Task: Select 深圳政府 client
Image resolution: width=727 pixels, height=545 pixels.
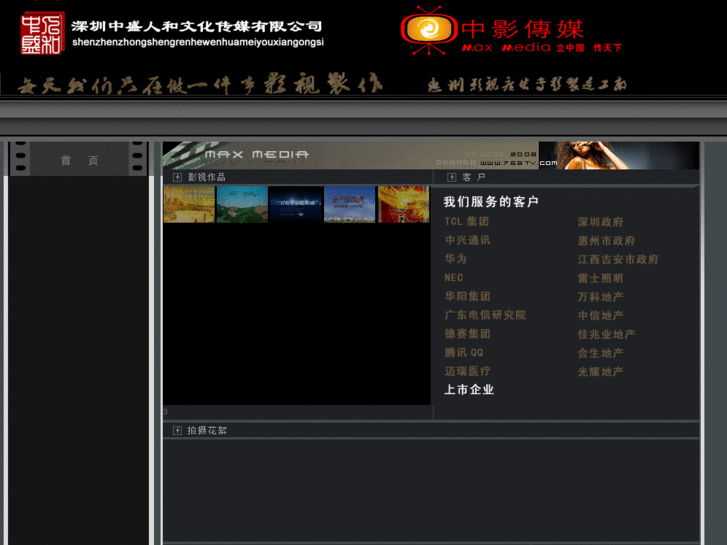Action: click(600, 222)
